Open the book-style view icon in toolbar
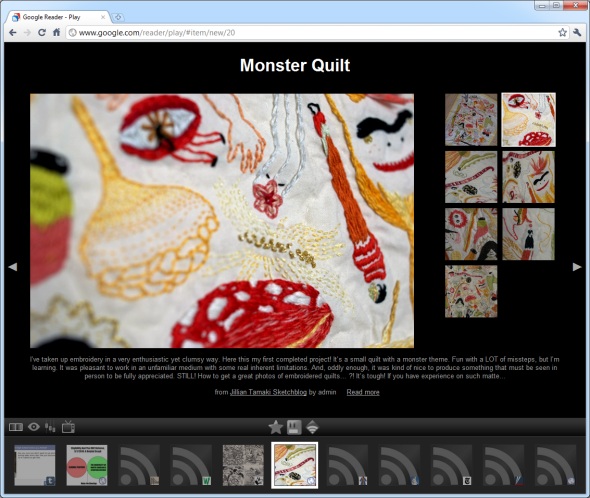This screenshot has width=590, height=498. pyautogui.click(x=16, y=427)
